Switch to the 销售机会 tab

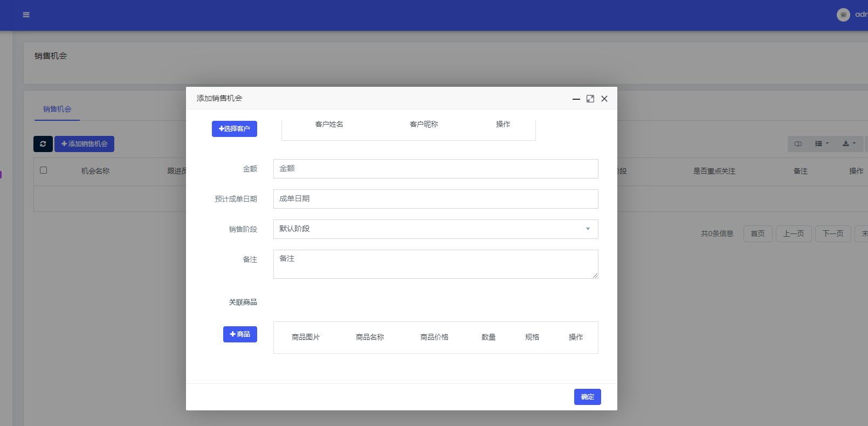[x=57, y=109]
